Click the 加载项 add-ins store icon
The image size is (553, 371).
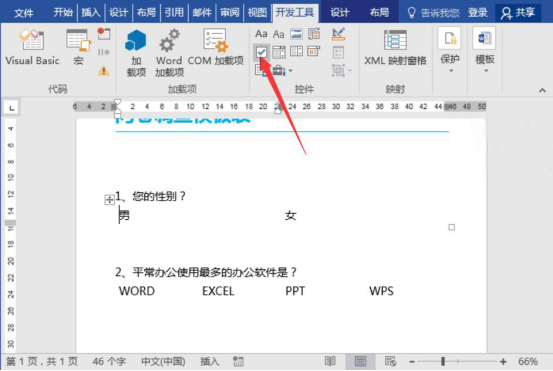tap(136, 53)
